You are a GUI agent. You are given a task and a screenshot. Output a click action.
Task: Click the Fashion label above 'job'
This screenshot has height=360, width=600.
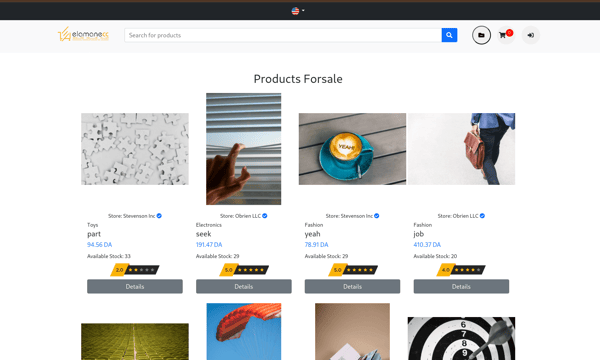(x=422, y=225)
